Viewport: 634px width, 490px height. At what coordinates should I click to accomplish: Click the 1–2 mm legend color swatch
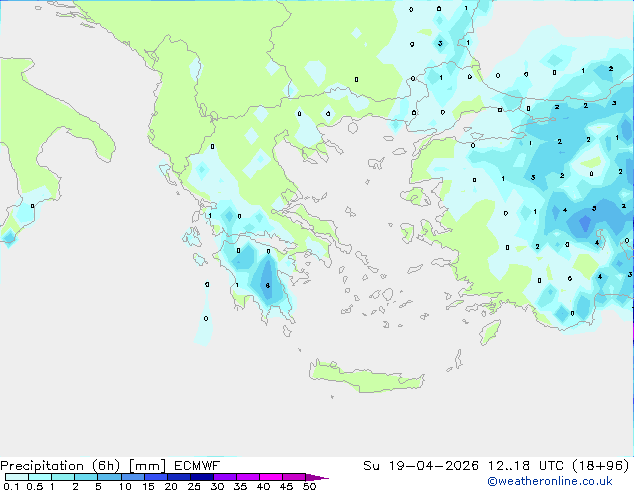pos(63,477)
